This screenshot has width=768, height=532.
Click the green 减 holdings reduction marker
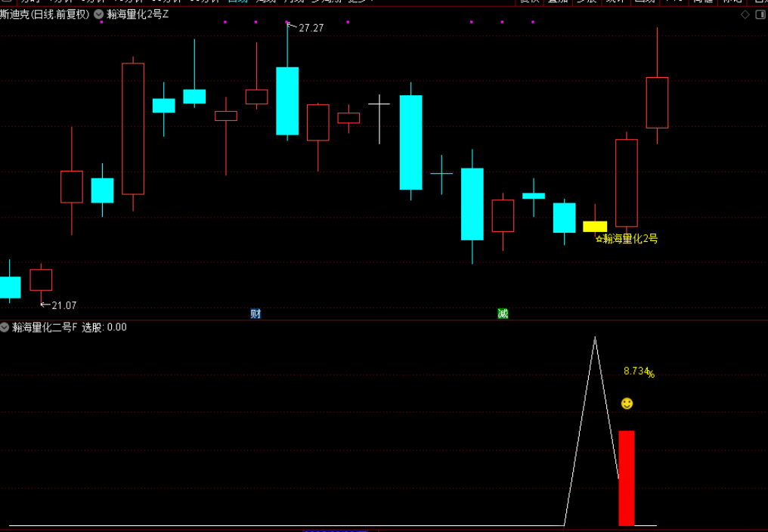(x=503, y=314)
